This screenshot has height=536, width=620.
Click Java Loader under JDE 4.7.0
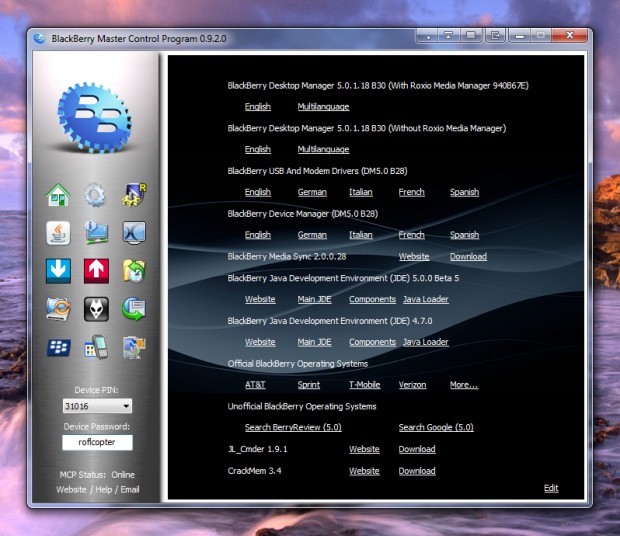click(x=426, y=342)
